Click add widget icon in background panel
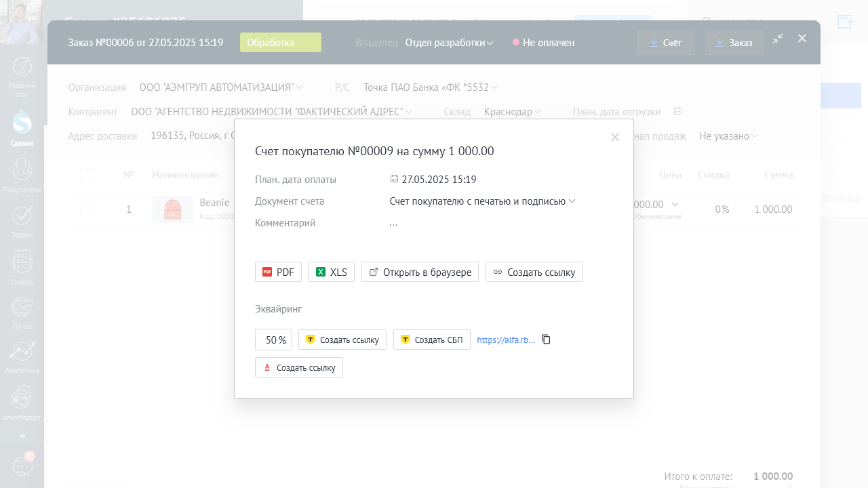Viewport: 868px width, 488px height. [x=846, y=22]
